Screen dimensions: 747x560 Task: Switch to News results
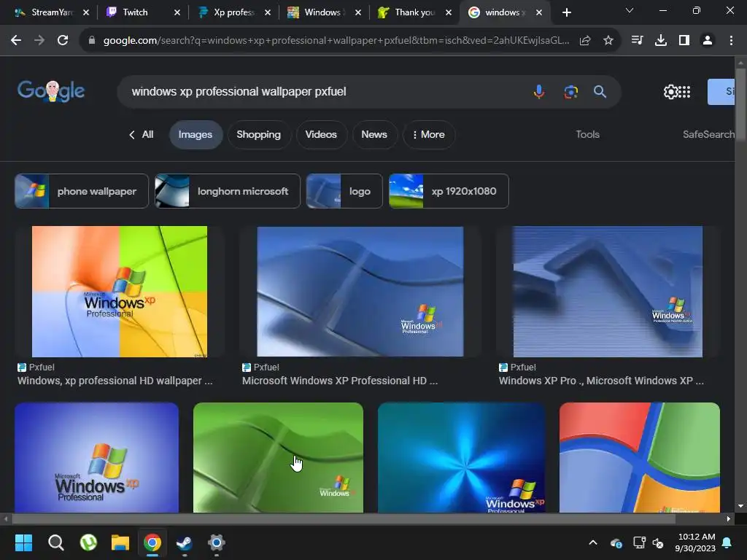point(374,135)
